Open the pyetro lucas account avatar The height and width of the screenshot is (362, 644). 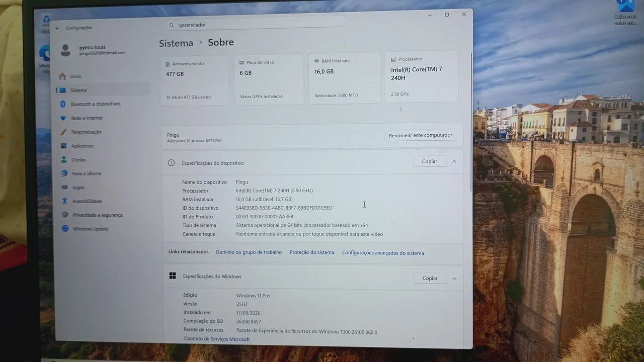(x=66, y=50)
